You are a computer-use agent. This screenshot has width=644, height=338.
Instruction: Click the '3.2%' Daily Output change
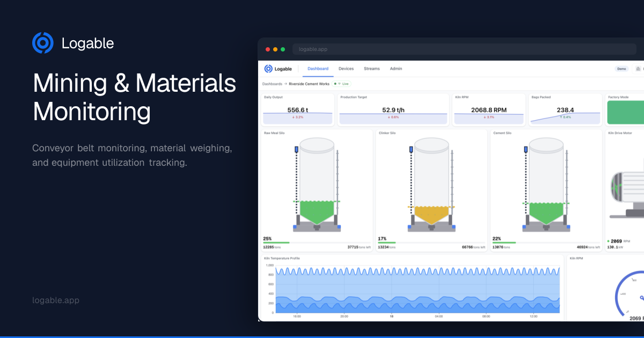pyautogui.click(x=298, y=117)
